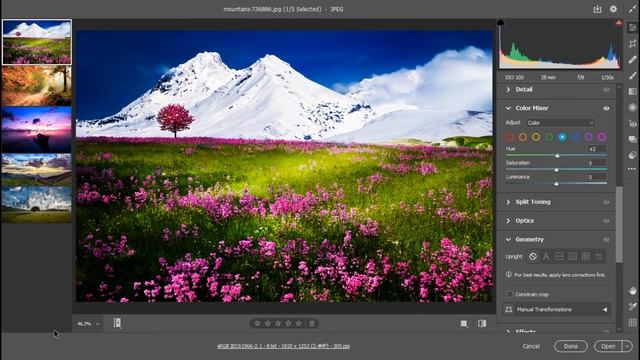Click the Cancel button
This screenshot has width=640, height=360.
[x=531, y=346]
